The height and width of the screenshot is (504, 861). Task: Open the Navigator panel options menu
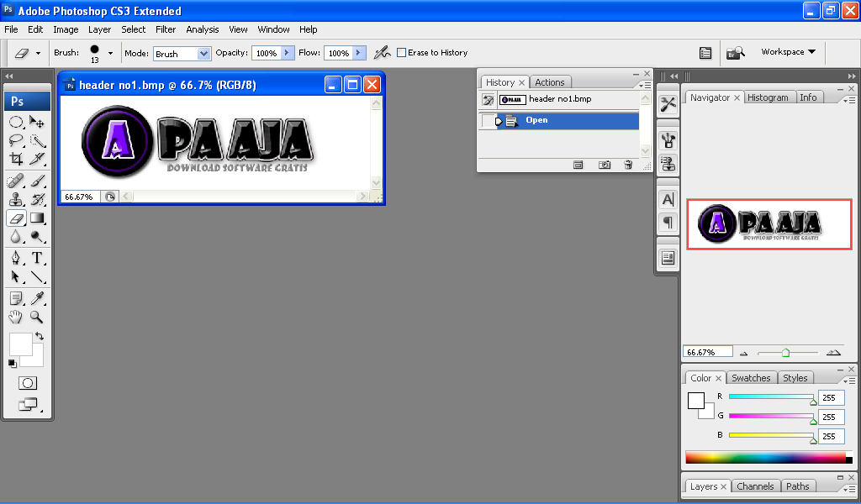click(848, 100)
